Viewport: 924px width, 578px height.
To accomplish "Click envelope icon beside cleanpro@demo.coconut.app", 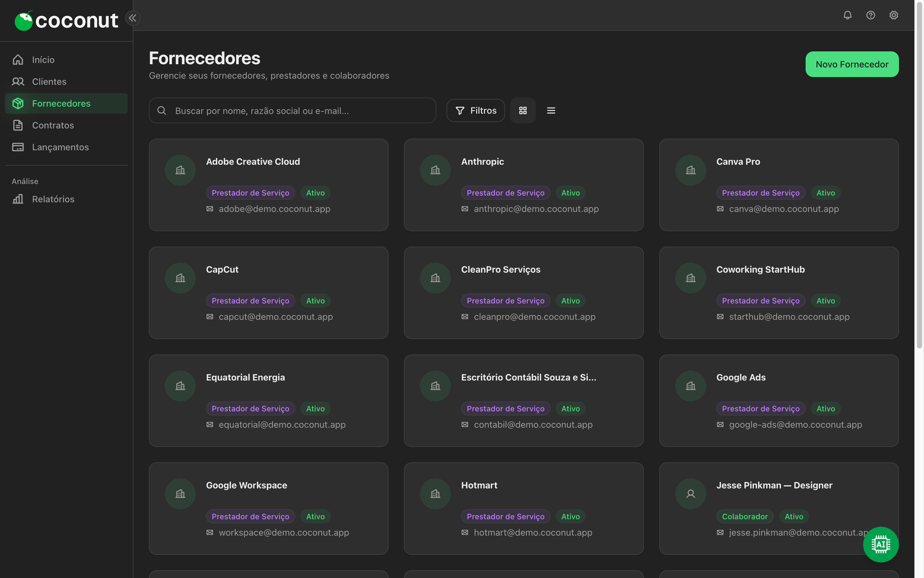I will pos(465,317).
